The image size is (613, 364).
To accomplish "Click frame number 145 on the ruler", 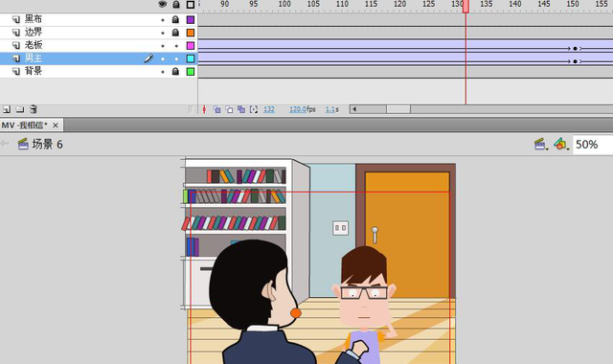I will click(x=544, y=4).
